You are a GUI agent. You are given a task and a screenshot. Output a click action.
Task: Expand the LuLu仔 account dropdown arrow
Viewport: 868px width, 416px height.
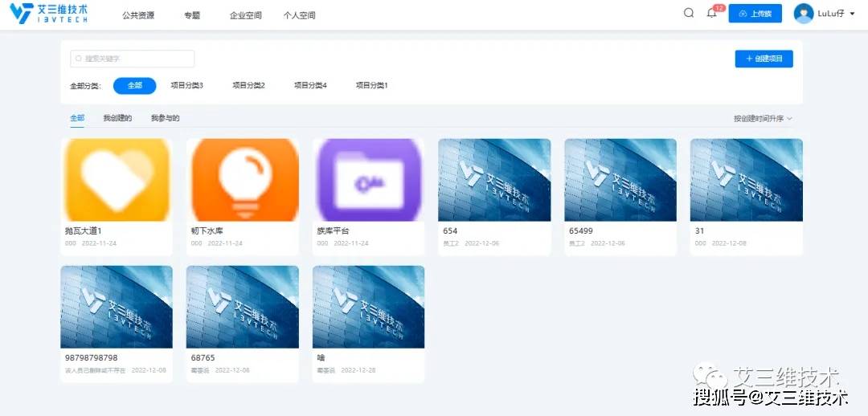[852, 14]
